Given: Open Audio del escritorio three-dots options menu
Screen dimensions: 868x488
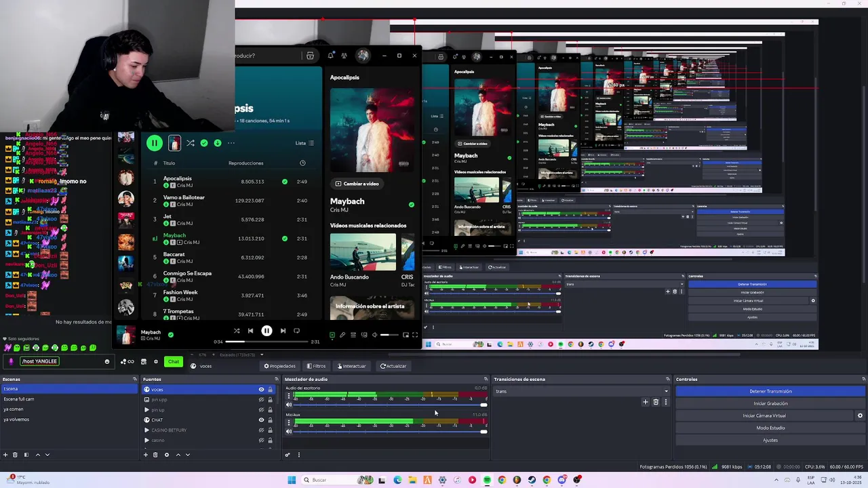Looking at the screenshot, I should 289,396.
